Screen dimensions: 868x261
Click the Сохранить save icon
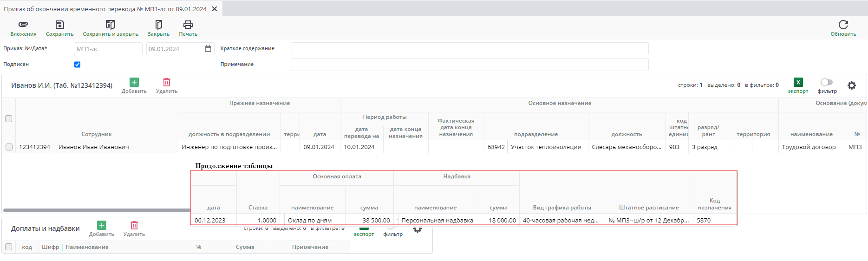coord(59,25)
